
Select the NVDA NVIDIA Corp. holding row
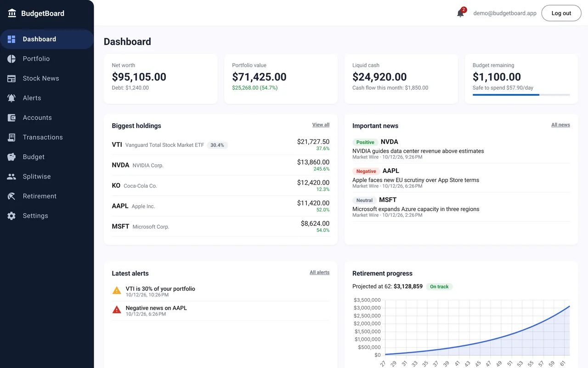[220, 165]
